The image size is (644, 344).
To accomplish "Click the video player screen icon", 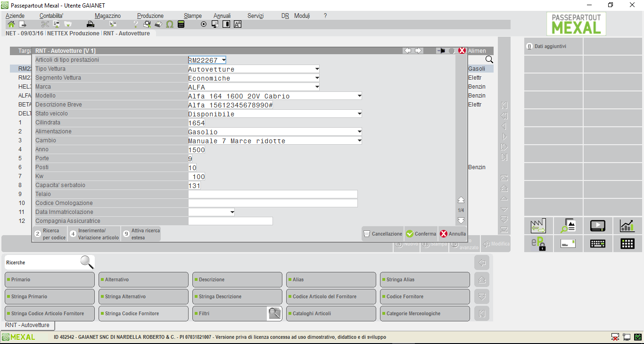I will coord(598,226).
